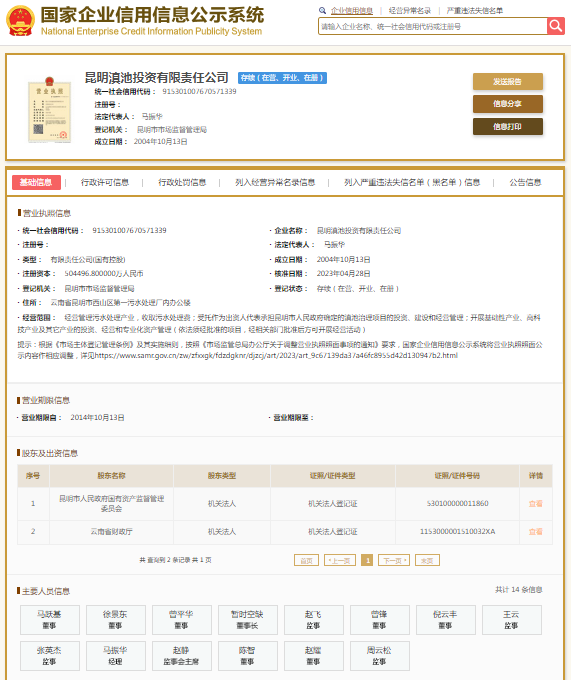Select the 经营异常名录 search category
571x680 pixels.
(x=410, y=10)
